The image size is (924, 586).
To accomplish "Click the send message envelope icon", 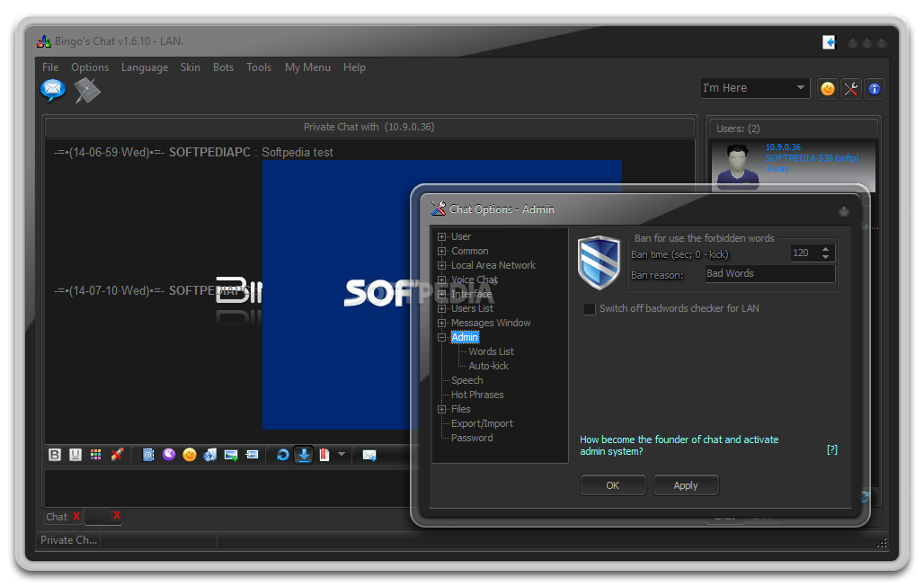I will pyautogui.click(x=369, y=455).
